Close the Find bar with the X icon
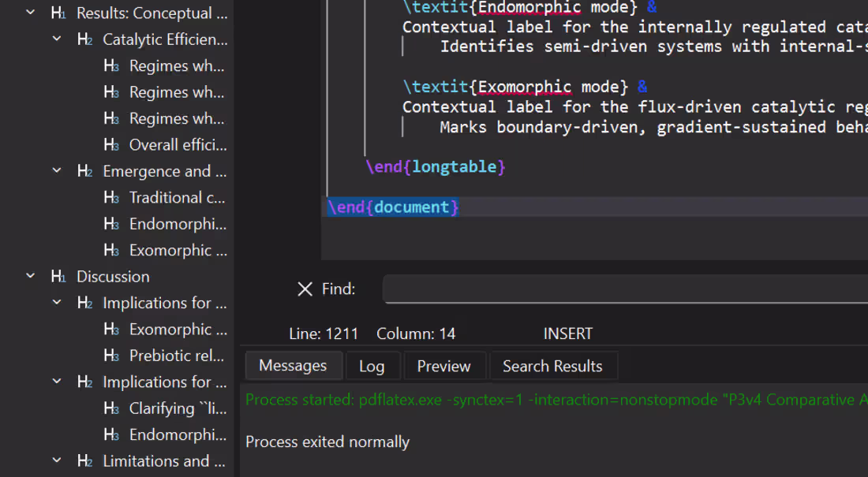This screenshot has width=868, height=477. [305, 289]
